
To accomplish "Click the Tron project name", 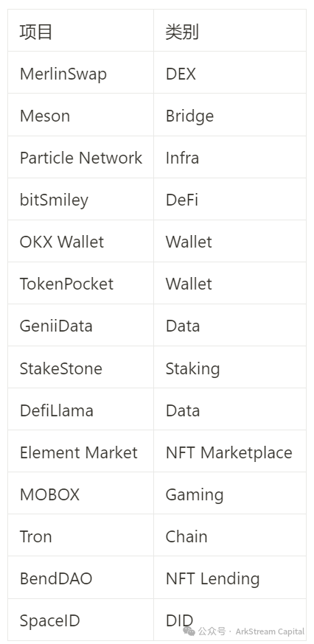I will click(x=36, y=536).
